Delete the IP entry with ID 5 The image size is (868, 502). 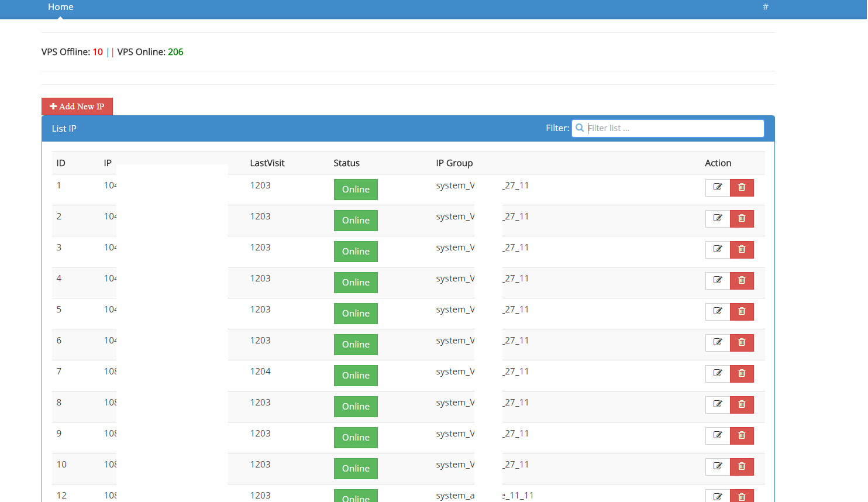[x=742, y=312]
